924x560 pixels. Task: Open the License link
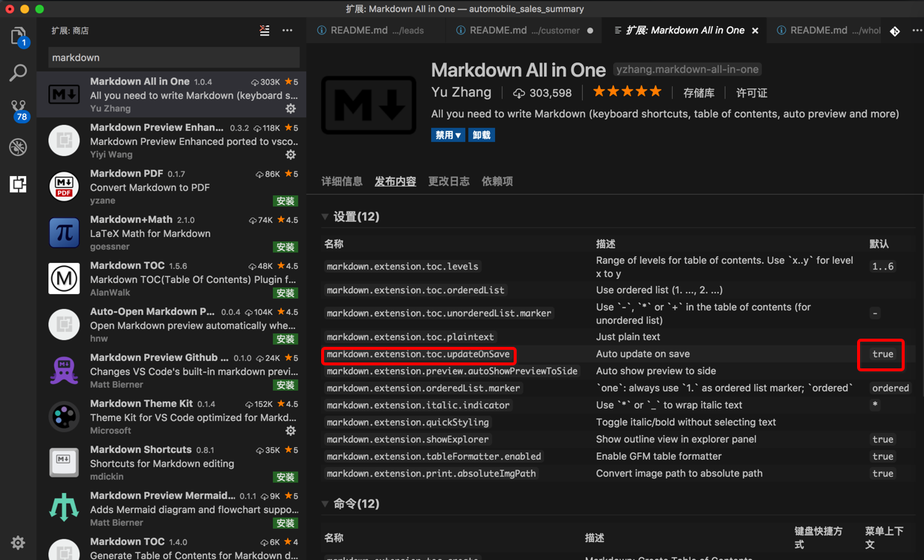click(752, 93)
